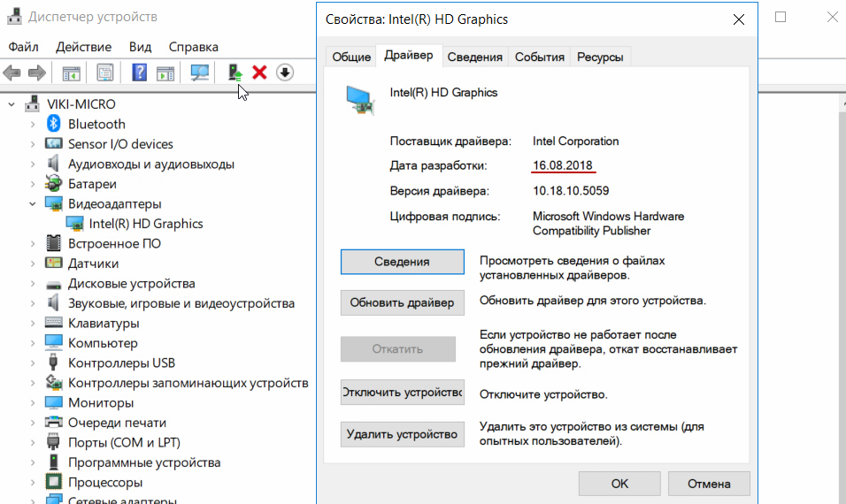
Task: Expand the Звуковые, игровые и видеоустройства node
Action: [33, 303]
